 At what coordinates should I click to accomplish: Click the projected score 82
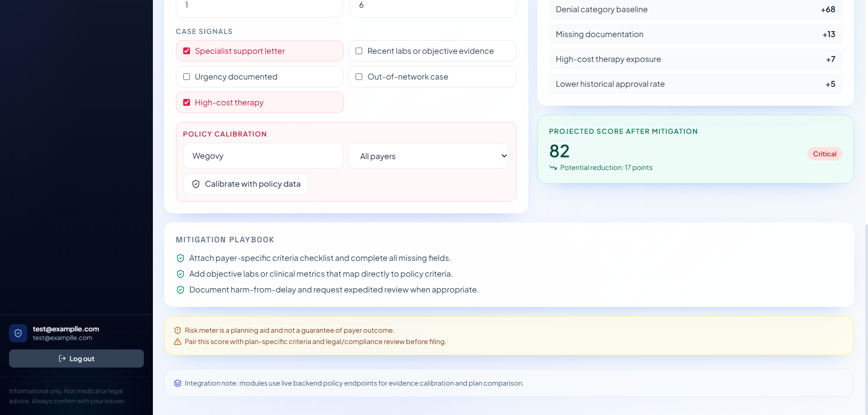[560, 151]
